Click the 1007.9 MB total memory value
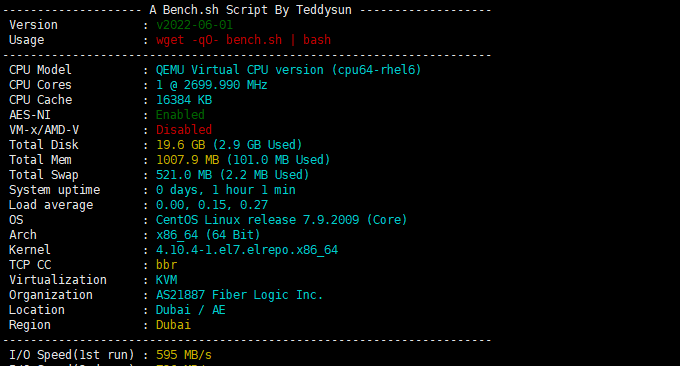The image size is (680, 366). click(243, 160)
